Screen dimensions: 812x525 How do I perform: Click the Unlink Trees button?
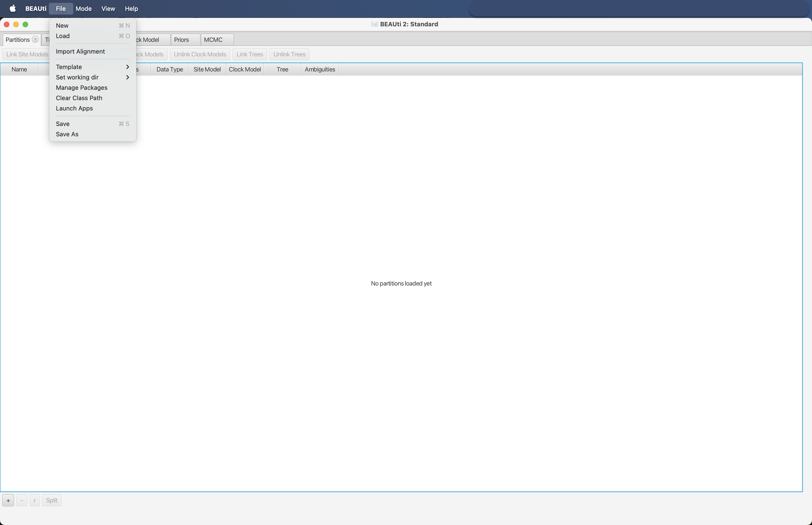pos(289,54)
